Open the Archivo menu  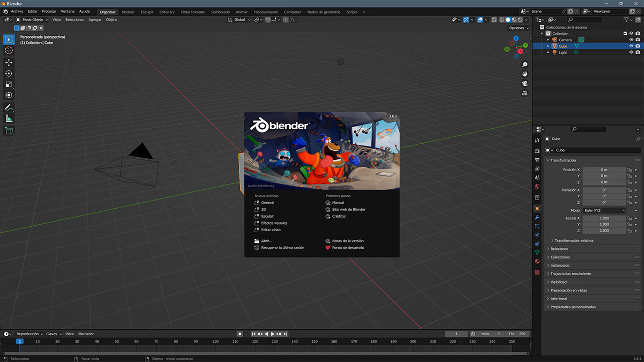tap(17, 11)
